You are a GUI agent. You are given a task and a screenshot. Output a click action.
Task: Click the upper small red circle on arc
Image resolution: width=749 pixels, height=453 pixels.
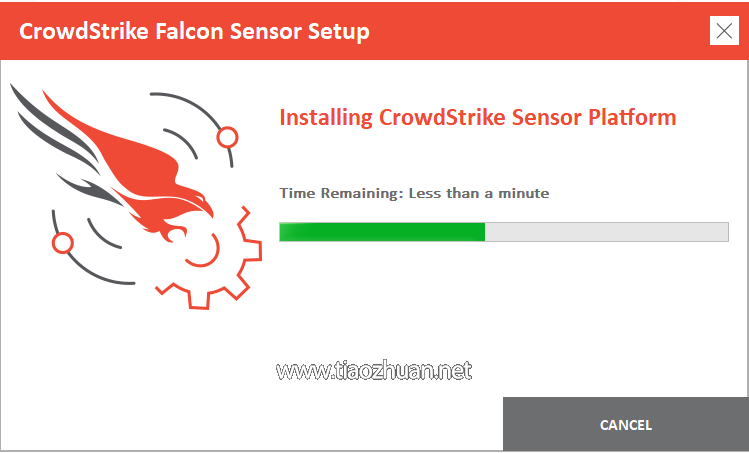pos(227,137)
